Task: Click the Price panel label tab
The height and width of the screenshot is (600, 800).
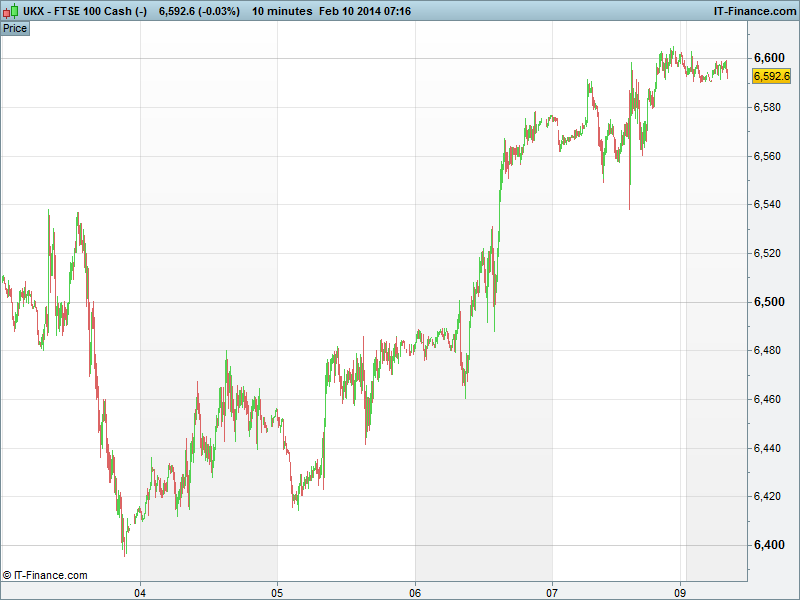Action: 15,28
